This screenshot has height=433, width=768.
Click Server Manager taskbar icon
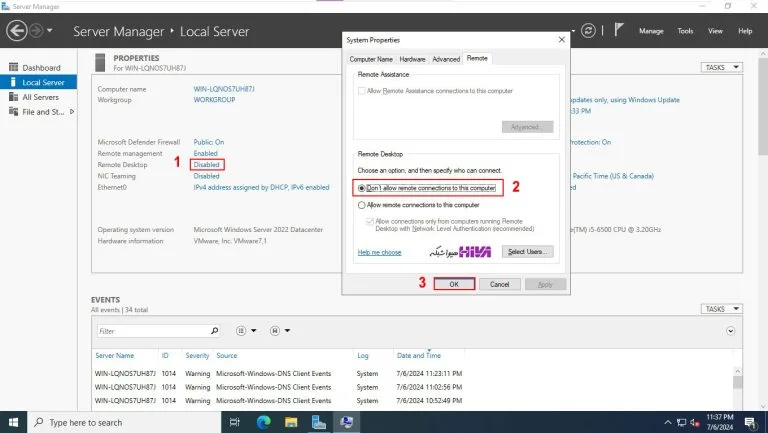pos(319,422)
